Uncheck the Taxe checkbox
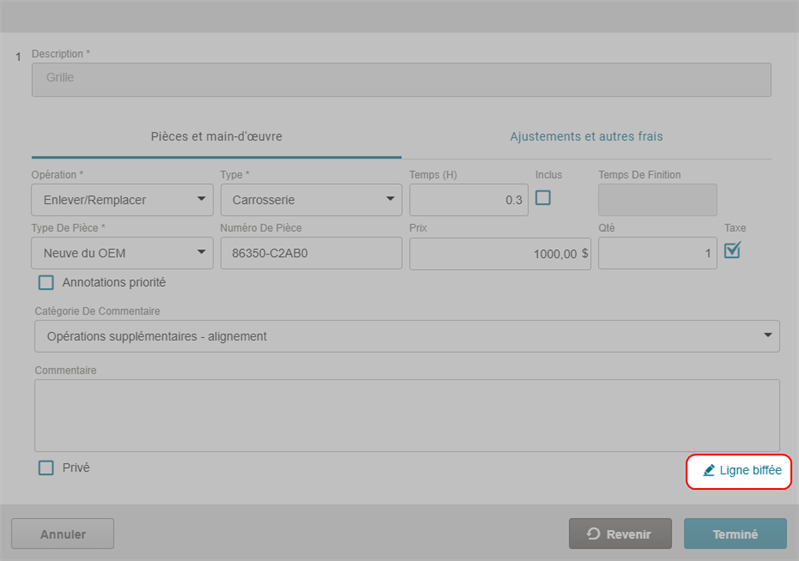799x561 pixels. (x=732, y=250)
